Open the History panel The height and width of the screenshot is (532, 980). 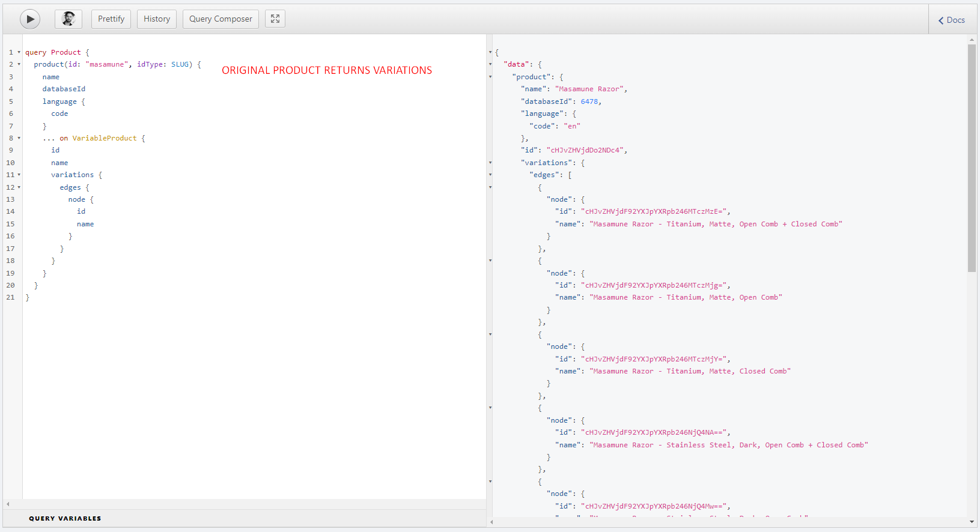tap(157, 19)
